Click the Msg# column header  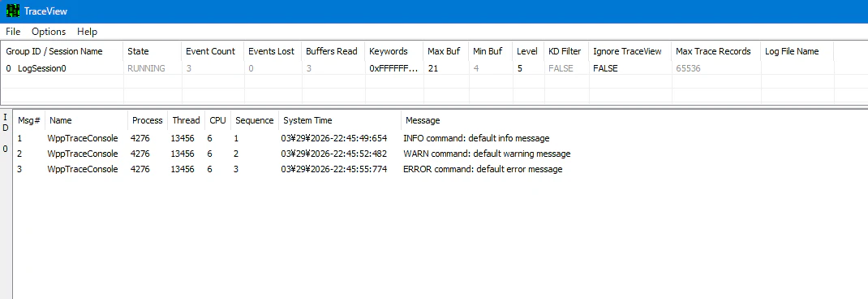coord(29,119)
